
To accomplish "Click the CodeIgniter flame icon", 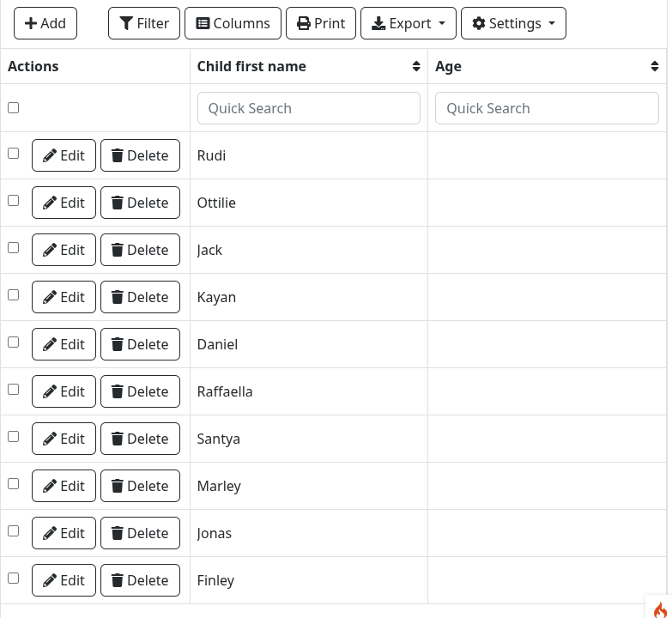I will [660, 609].
